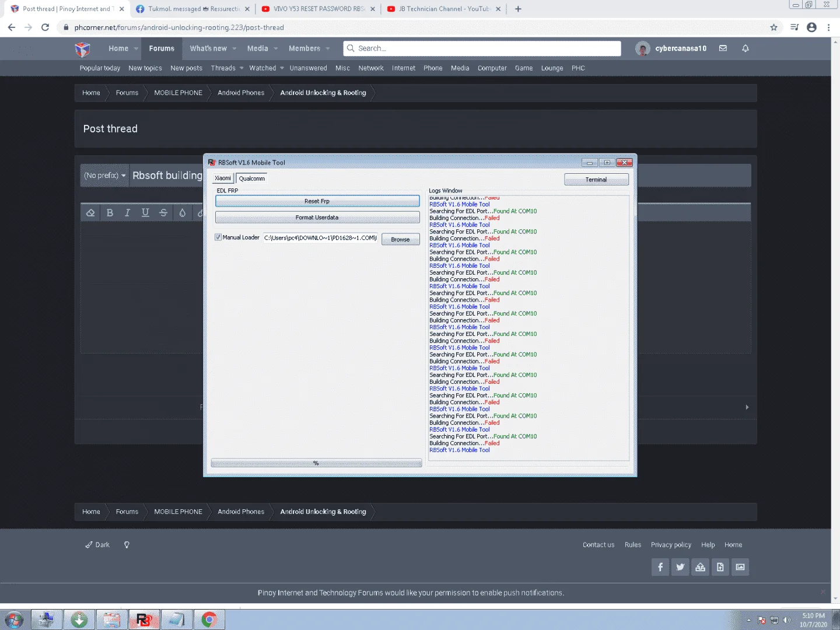
Task: Toggle the Manual Loader checkbox
Action: tap(218, 237)
